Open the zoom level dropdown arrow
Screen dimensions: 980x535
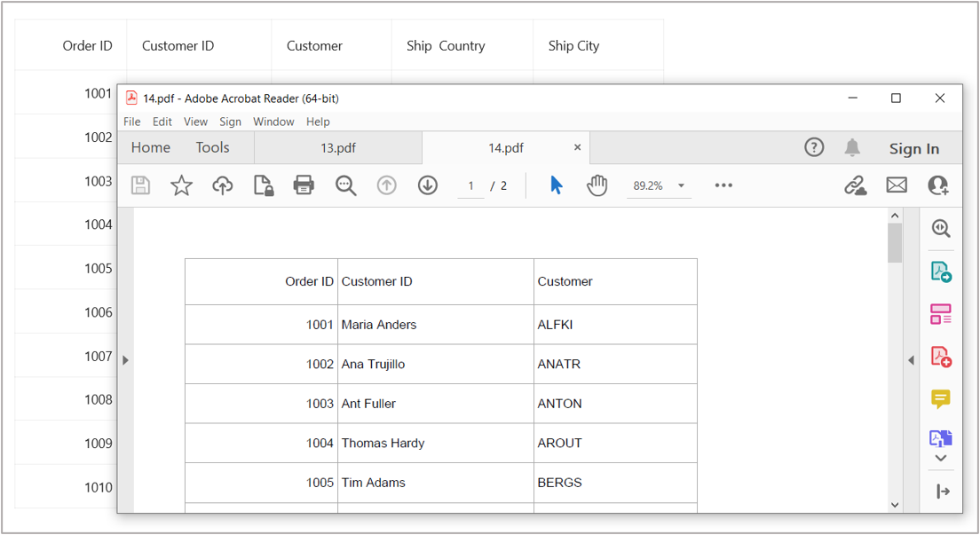point(681,185)
